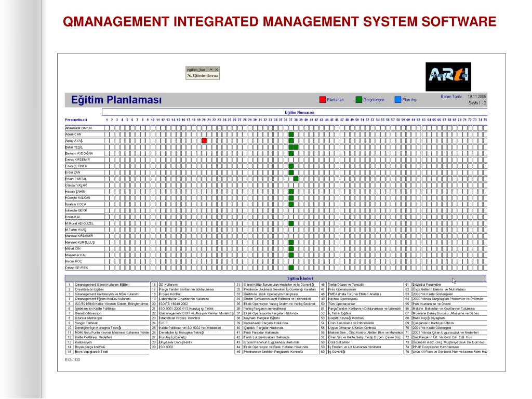Click the print date '19.11.2005'
Screen dimensions: 532x399
pos(477,96)
